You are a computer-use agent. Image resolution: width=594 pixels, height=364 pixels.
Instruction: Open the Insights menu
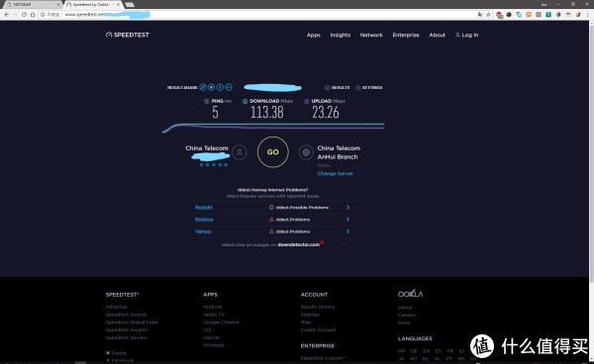point(341,35)
